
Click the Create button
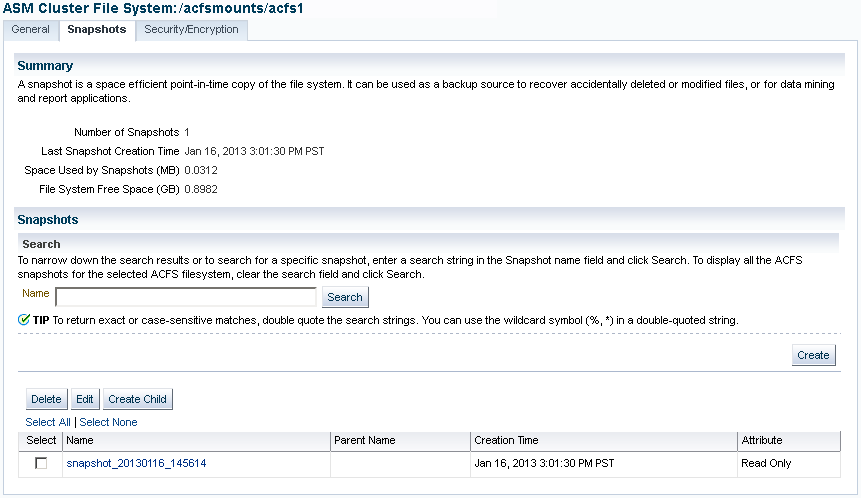[x=813, y=355]
